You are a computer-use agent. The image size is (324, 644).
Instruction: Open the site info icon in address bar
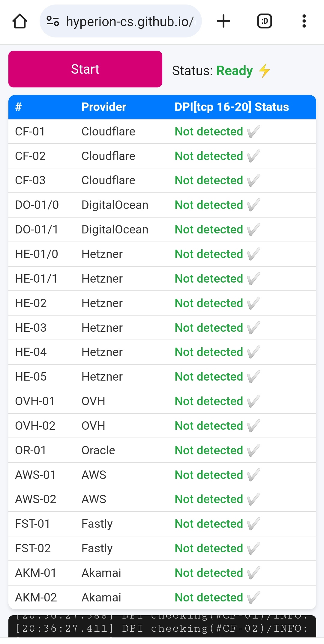click(x=53, y=21)
